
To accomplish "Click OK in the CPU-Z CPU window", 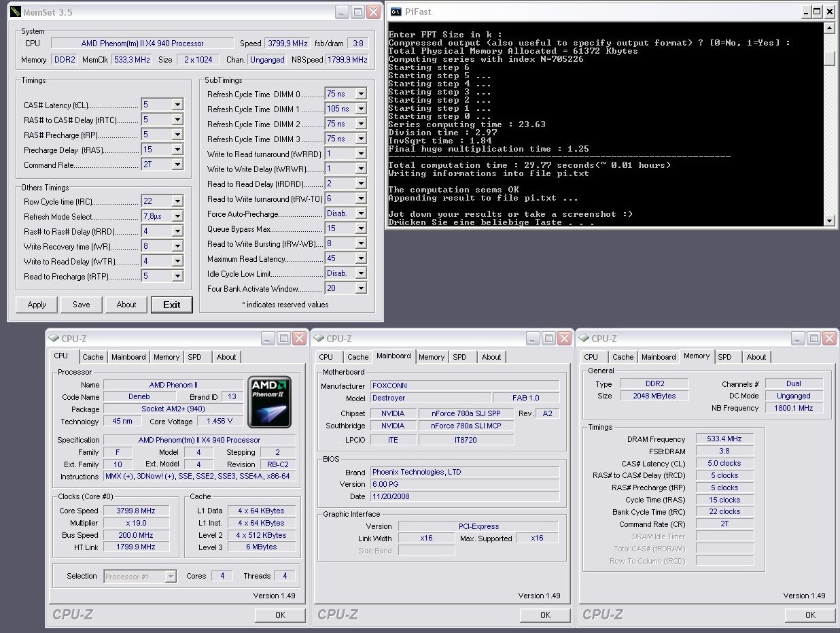I will [280, 615].
